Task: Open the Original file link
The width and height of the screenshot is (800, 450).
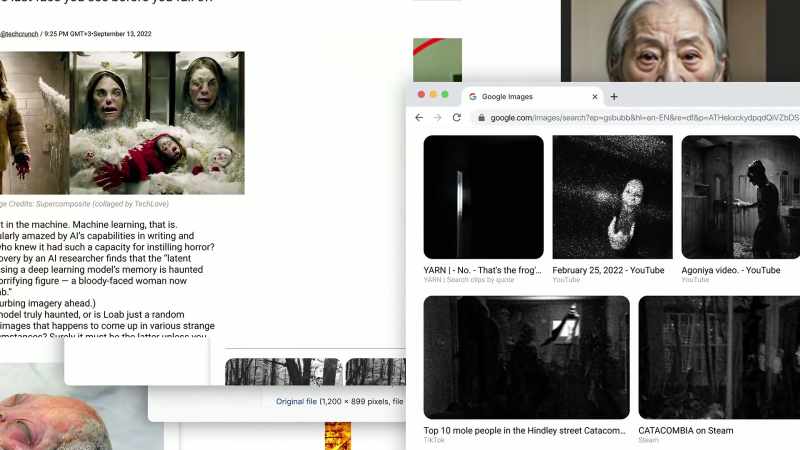Action: coord(296,402)
